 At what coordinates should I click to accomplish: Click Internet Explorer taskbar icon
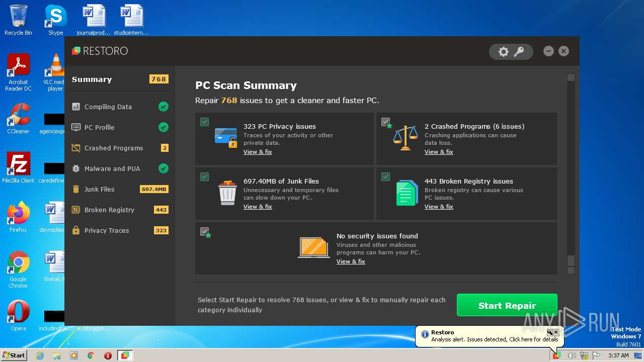click(40, 355)
